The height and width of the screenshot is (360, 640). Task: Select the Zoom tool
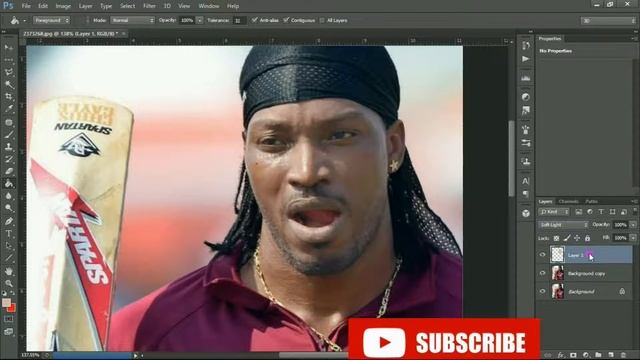click(9, 283)
